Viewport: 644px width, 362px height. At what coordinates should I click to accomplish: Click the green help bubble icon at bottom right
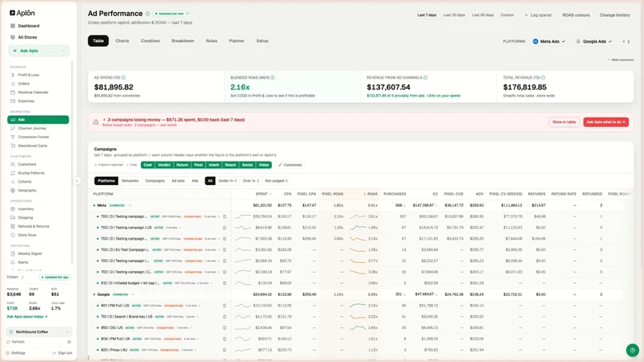633,350
